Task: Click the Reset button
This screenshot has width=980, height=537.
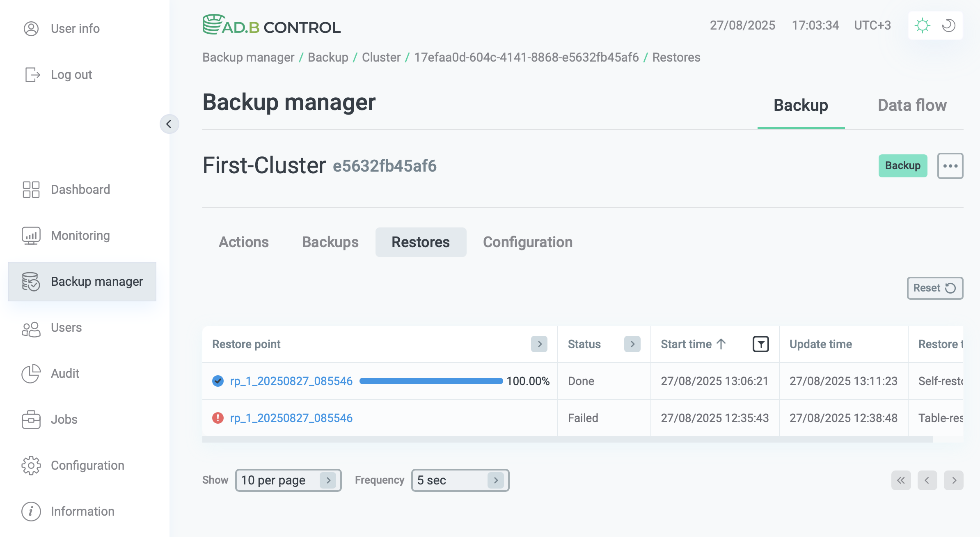Action: [934, 288]
